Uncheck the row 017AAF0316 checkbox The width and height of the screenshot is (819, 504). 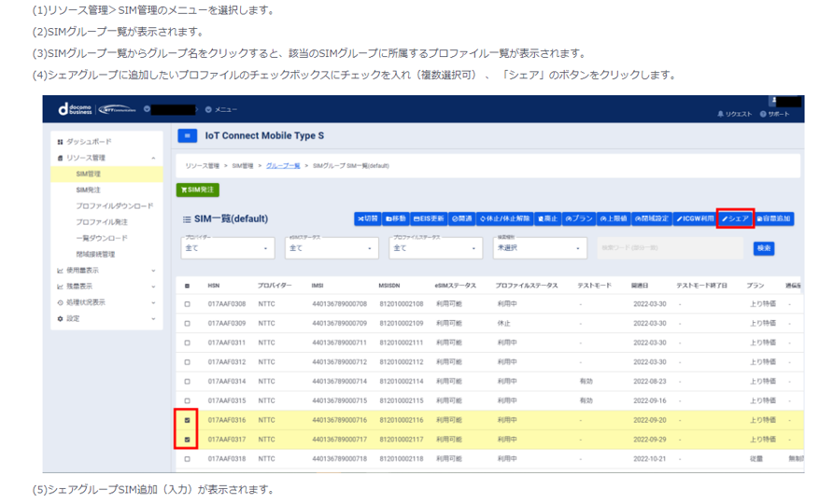point(187,420)
